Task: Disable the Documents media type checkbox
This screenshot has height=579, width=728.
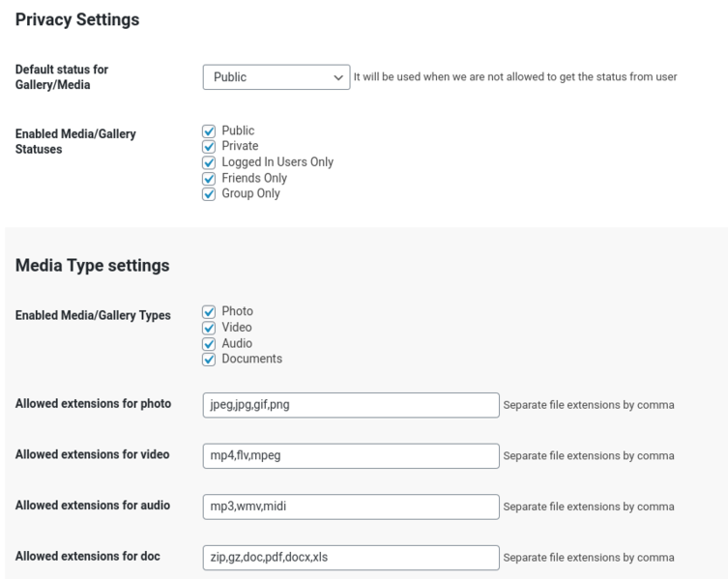Action: (x=209, y=360)
